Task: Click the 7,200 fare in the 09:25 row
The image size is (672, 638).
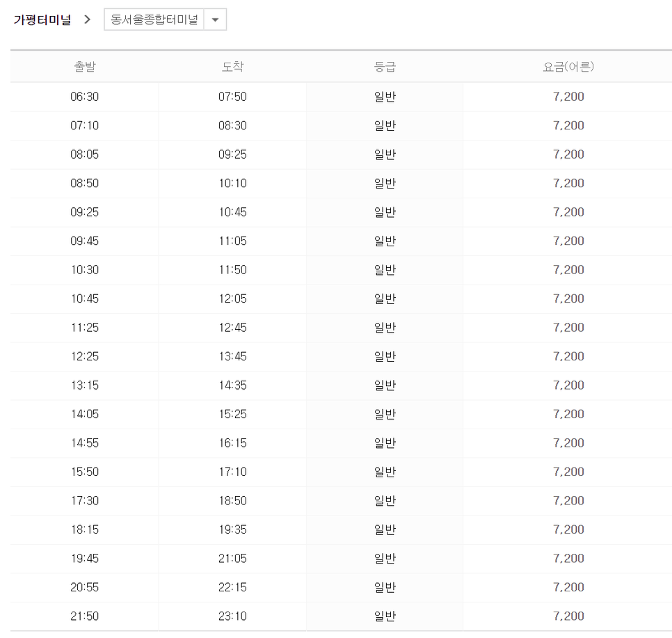Action: click(568, 212)
